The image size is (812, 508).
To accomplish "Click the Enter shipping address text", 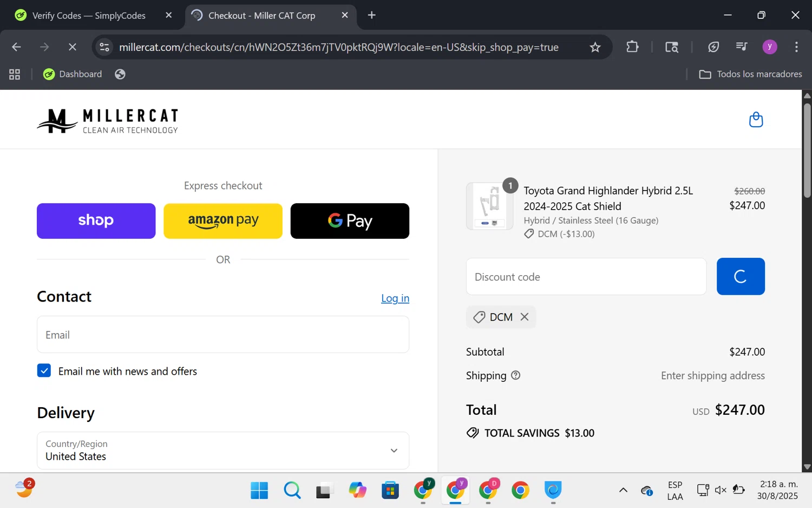I will pos(713,375).
